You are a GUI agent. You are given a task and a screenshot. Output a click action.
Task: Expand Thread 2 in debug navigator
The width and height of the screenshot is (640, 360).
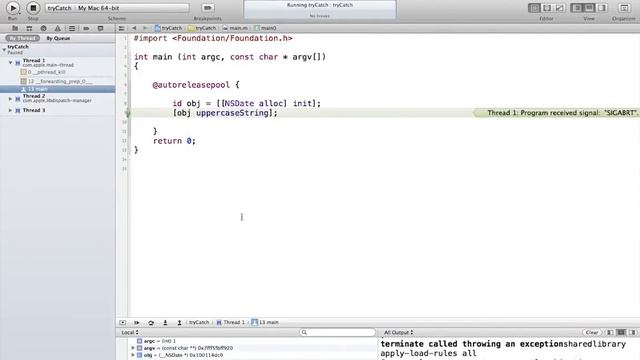[10, 98]
